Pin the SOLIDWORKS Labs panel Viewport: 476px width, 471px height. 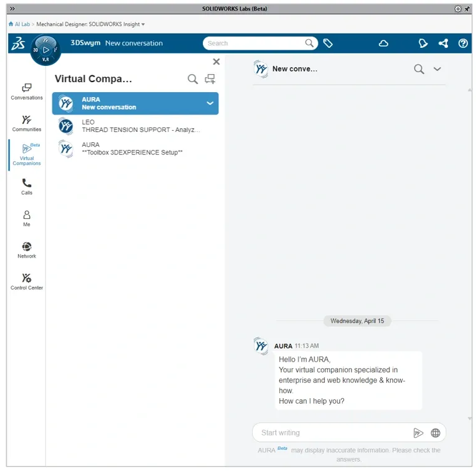(x=467, y=9)
